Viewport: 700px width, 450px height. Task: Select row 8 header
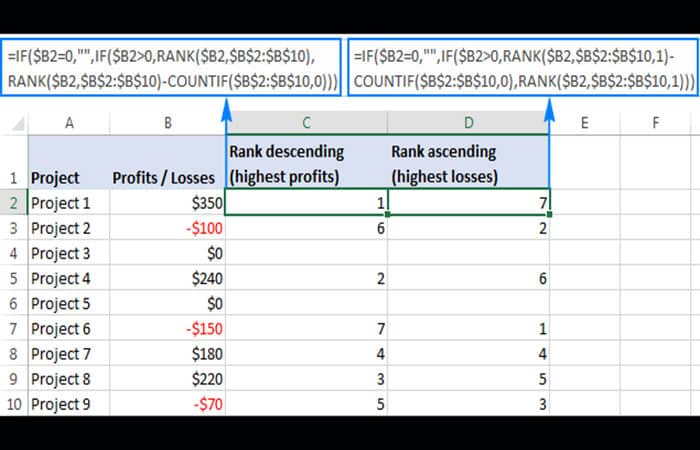(x=14, y=353)
